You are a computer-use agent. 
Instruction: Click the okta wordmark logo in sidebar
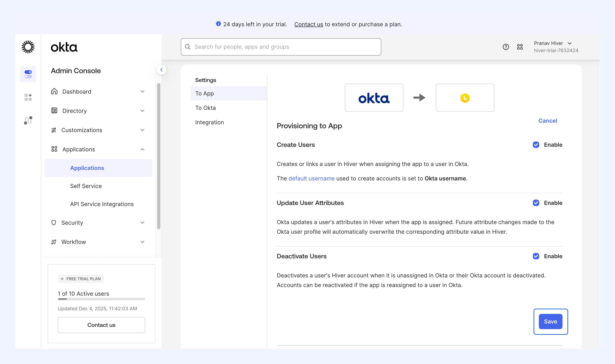tap(64, 47)
